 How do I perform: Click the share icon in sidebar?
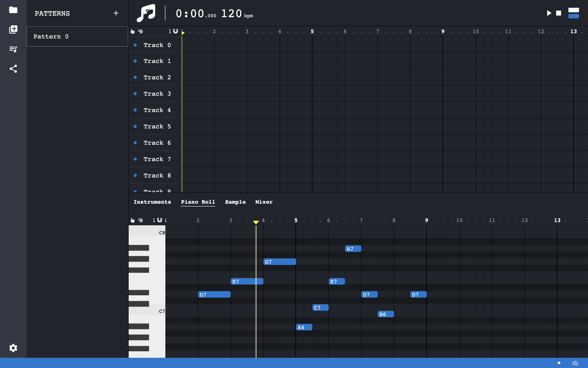pyautogui.click(x=13, y=69)
